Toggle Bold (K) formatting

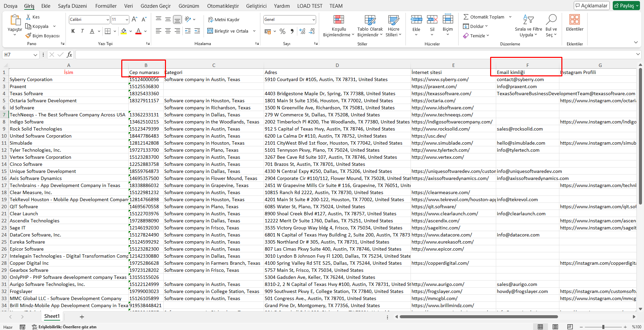[73, 31]
